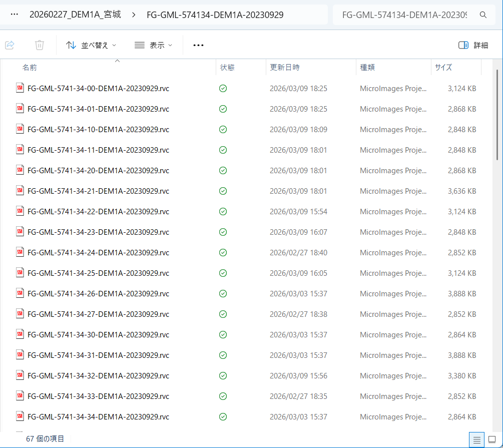The width and height of the screenshot is (503, 448).
Task: Click the vertical scrollbar thumb
Action: click(496, 115)
